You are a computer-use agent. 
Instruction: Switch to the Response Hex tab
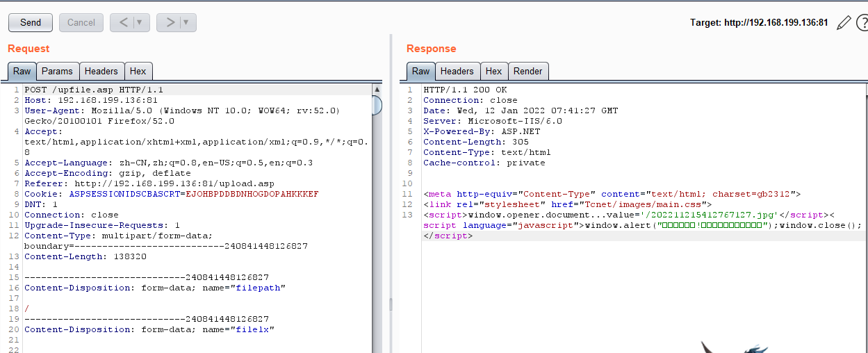coord(494,71)
